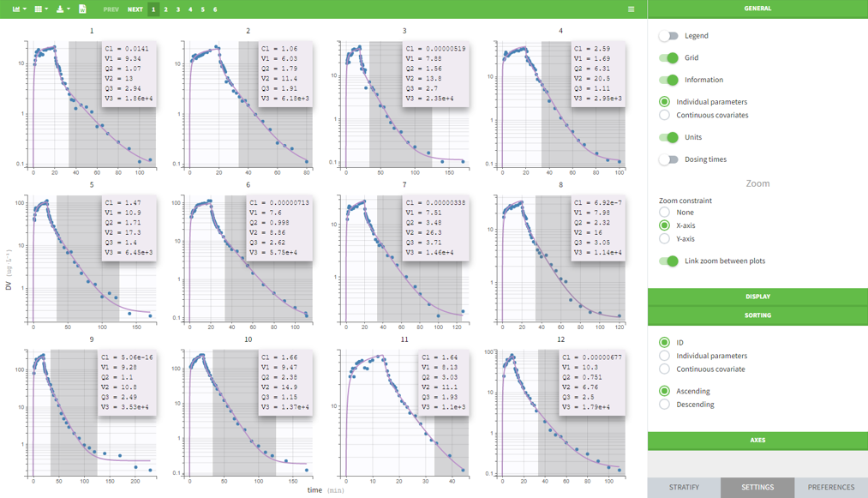Choose Descending sort order
This screenshot has width=868, height=498.
click(x=665, y=405)
